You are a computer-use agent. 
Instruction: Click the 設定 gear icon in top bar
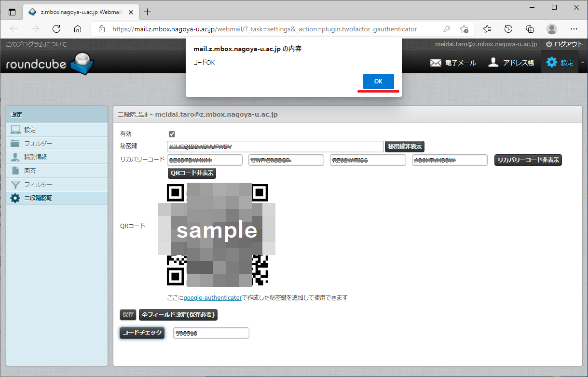(551, 63)
